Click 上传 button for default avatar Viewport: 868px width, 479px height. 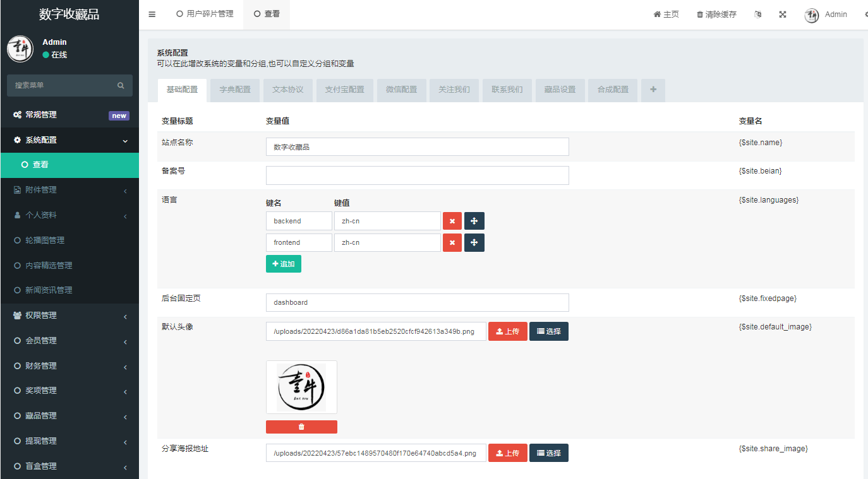pyautogui.click(x=507, y=331)
